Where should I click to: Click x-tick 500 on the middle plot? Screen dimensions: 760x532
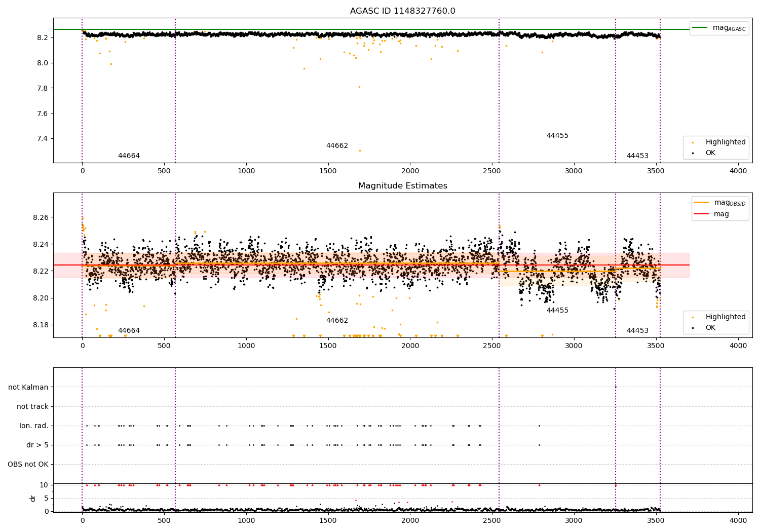pos(164,346)
